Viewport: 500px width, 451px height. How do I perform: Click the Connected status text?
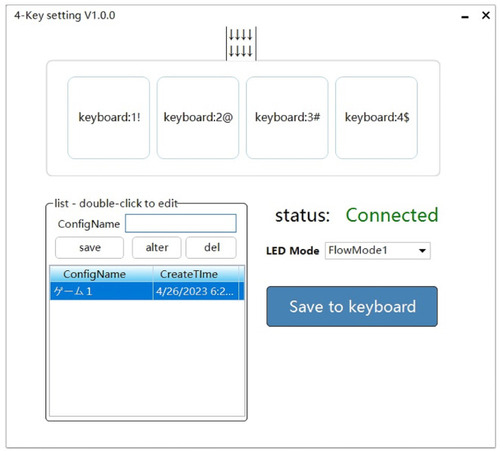click(392, 215)
